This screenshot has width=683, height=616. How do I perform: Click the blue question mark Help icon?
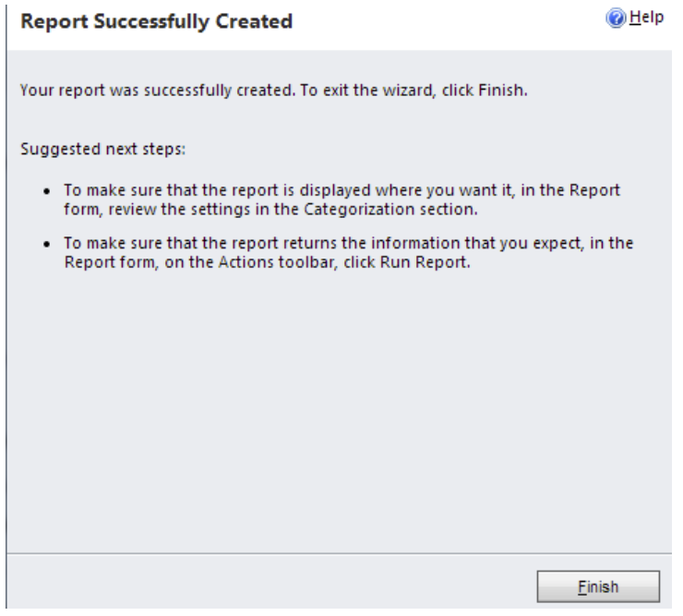pos(616,18)
